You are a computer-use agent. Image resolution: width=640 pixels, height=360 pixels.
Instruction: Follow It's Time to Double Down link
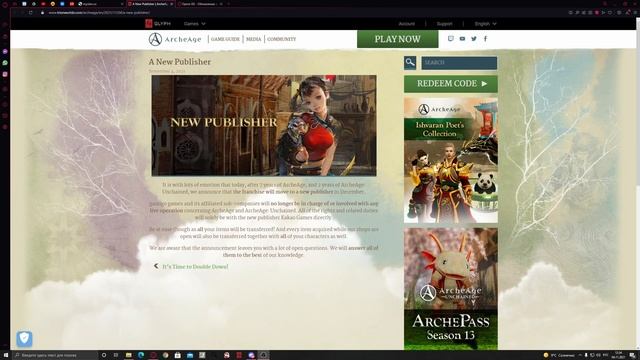(x=196, y=267)
